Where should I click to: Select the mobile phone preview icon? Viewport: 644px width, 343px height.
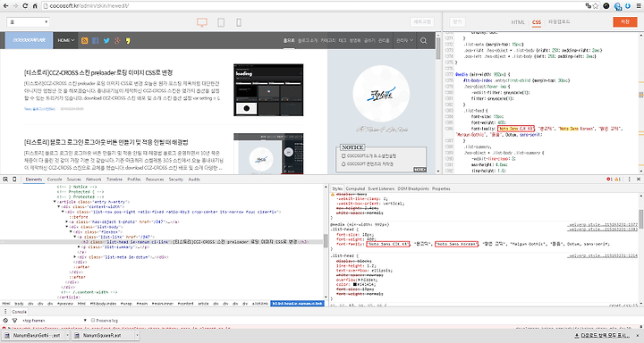pos(239,22)
